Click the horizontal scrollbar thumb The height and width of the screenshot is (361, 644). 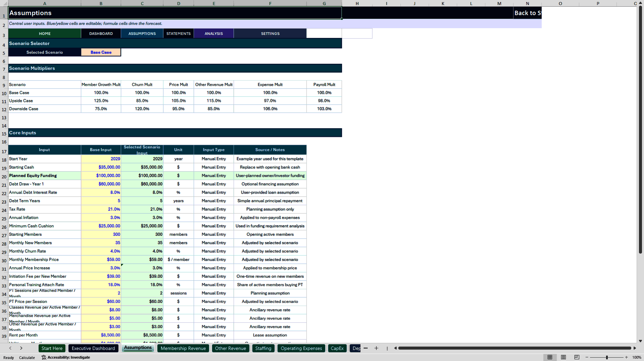(515, 348)
